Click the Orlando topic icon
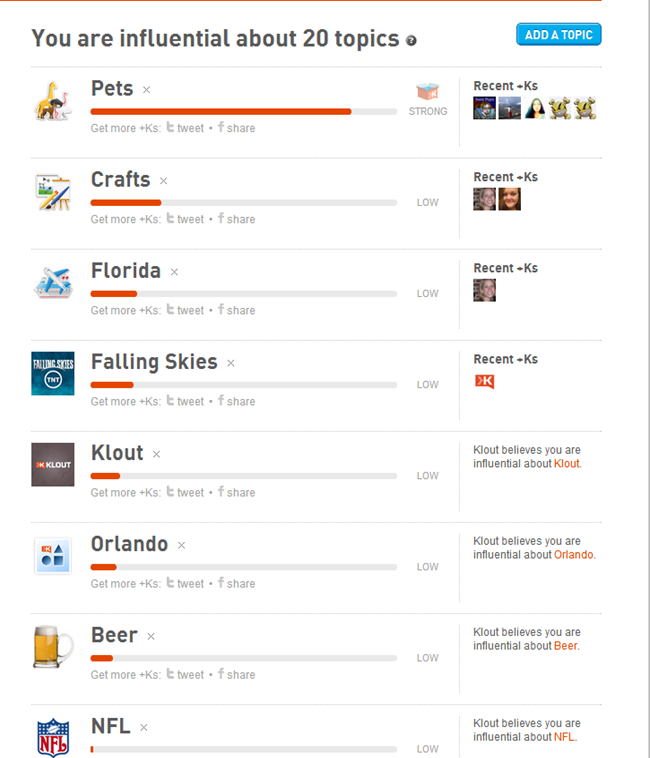Screen dimensions: 650x758 (52, 556)
